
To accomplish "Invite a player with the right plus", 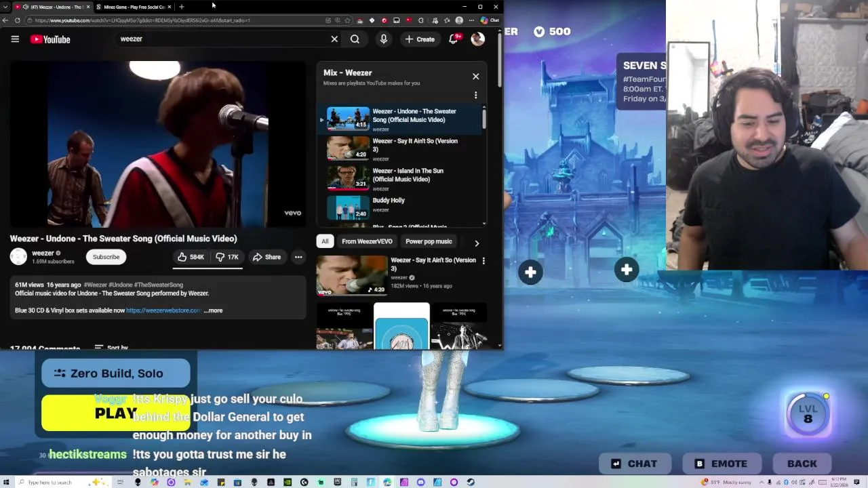I will pos(627,270).
